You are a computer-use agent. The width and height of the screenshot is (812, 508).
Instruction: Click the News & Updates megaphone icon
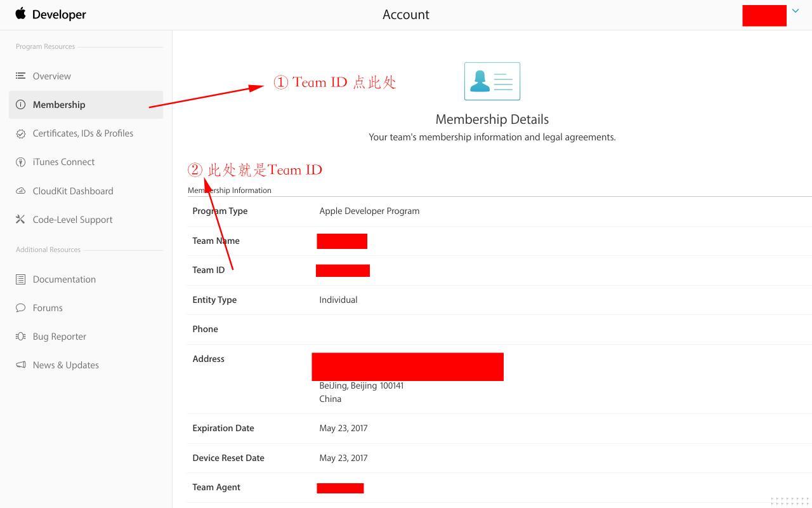pos(21,365)
